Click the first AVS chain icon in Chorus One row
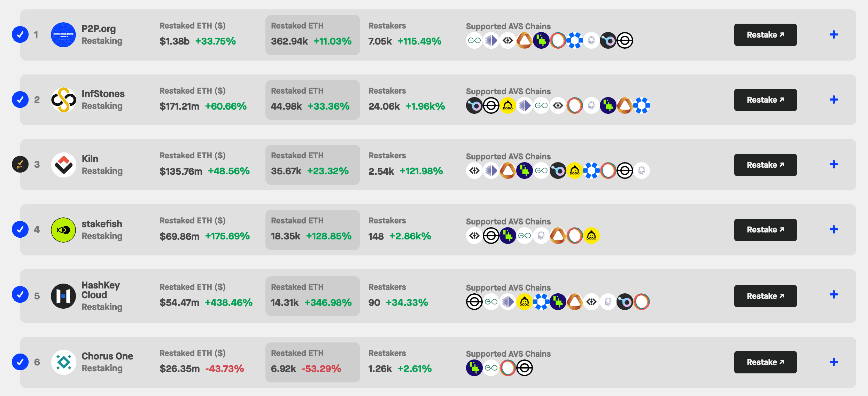Viewport: 868px width, 396px height. tap(474, 368)
